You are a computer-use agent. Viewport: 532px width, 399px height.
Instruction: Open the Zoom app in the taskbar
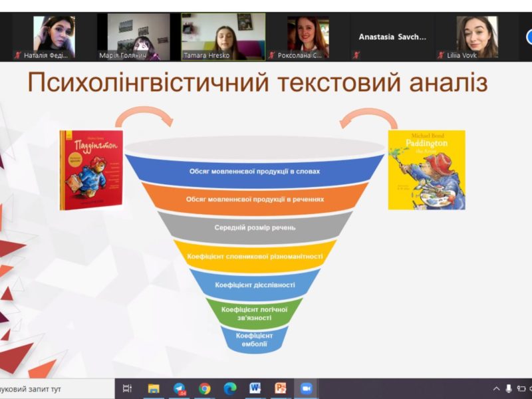coord(307,388)
